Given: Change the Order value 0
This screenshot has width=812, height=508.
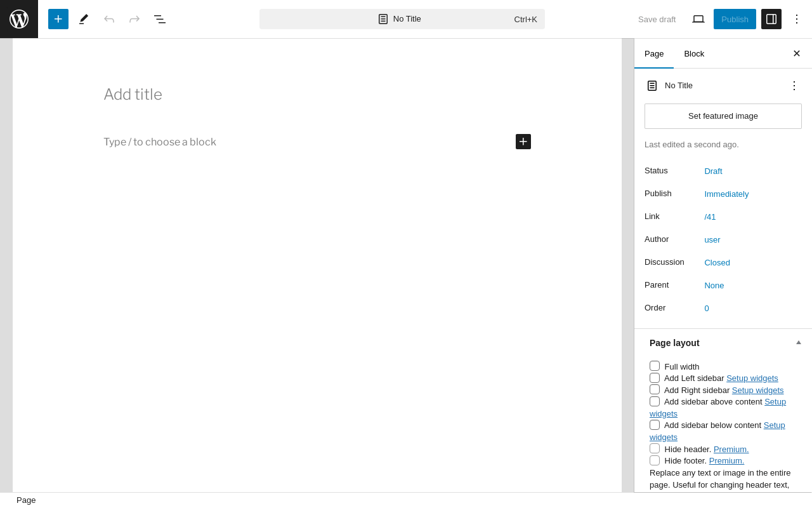Looking at the screenshot, I should click(x=707, y=308).
